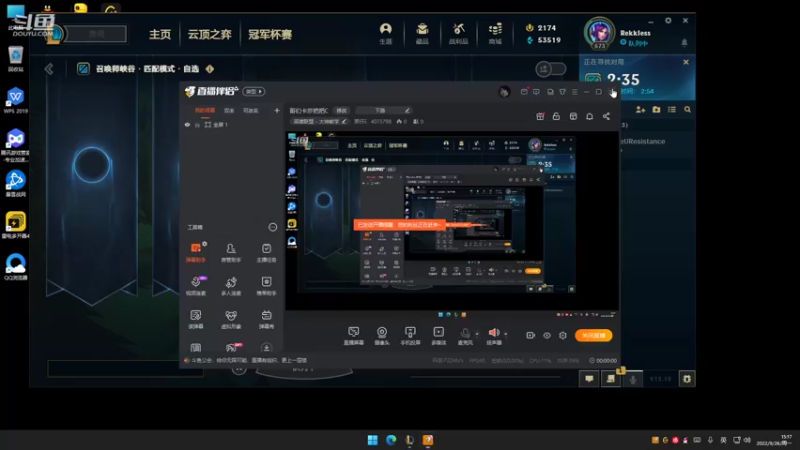
Task: Open the hamburger menu in streaming title bar
Action: point(574,92)
